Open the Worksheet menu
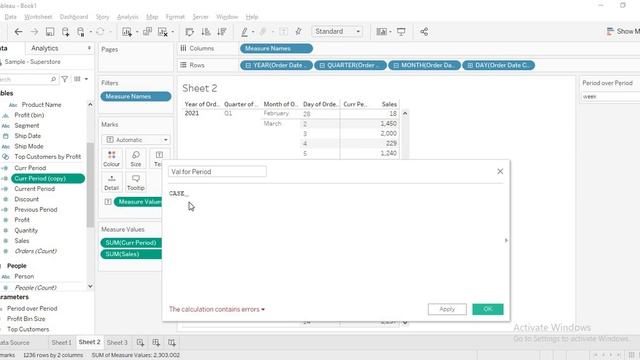This screenshot has height=360, width=640. click(x=38, y=17)
